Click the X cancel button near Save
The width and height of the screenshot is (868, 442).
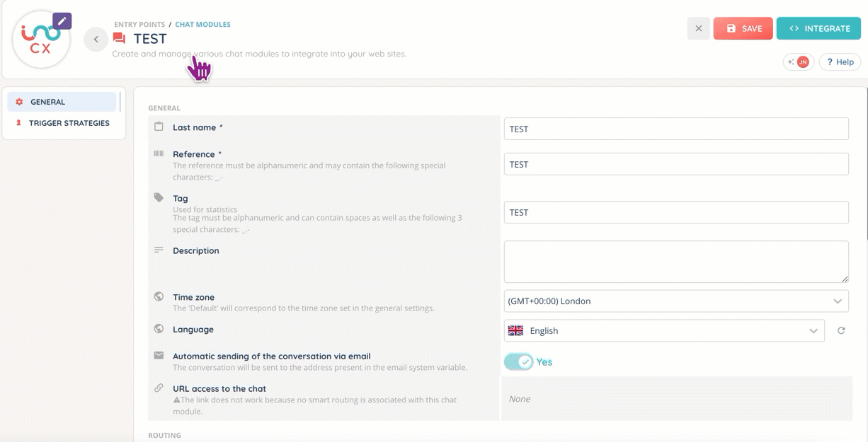[698, 28]
